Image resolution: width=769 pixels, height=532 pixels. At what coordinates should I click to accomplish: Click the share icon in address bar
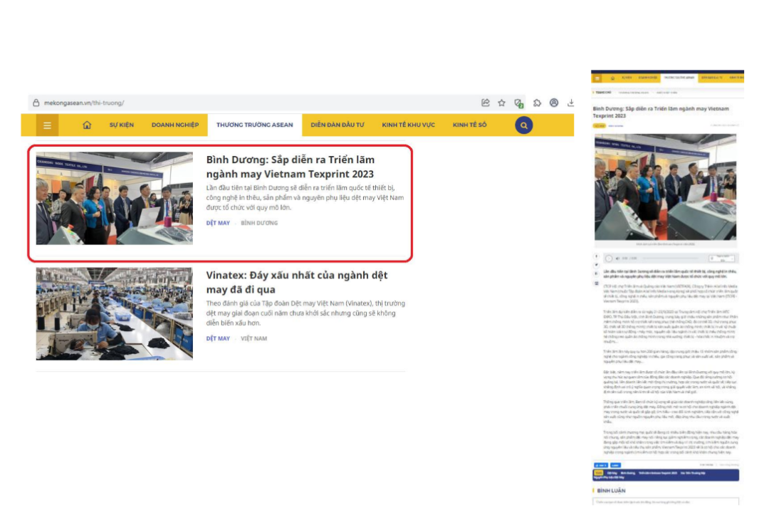[x=486, y=103]
